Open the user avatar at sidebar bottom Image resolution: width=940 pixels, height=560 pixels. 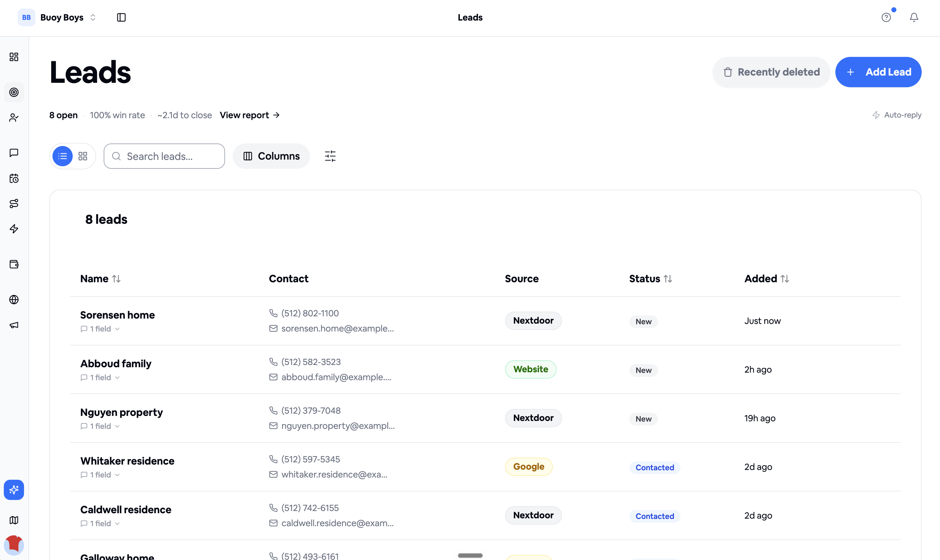tap(14, 545)
